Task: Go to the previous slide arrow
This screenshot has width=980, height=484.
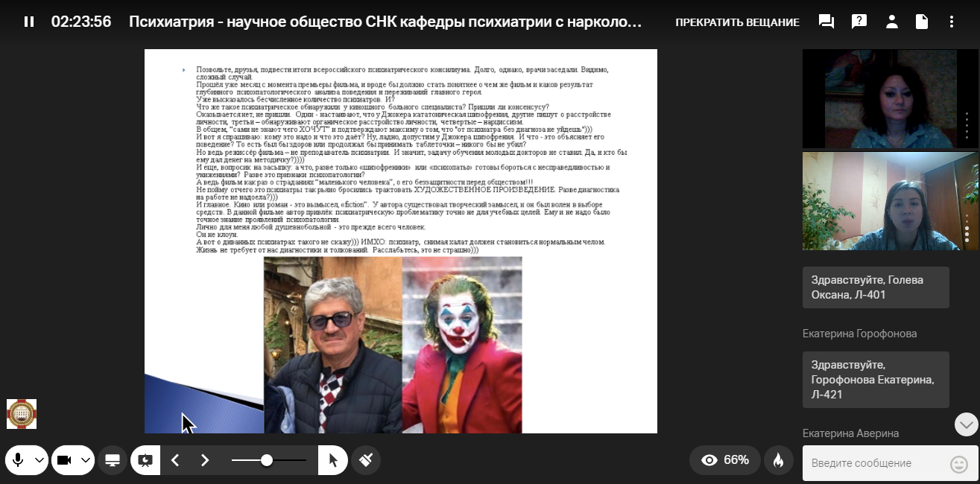Action: (x=175, y=460)
